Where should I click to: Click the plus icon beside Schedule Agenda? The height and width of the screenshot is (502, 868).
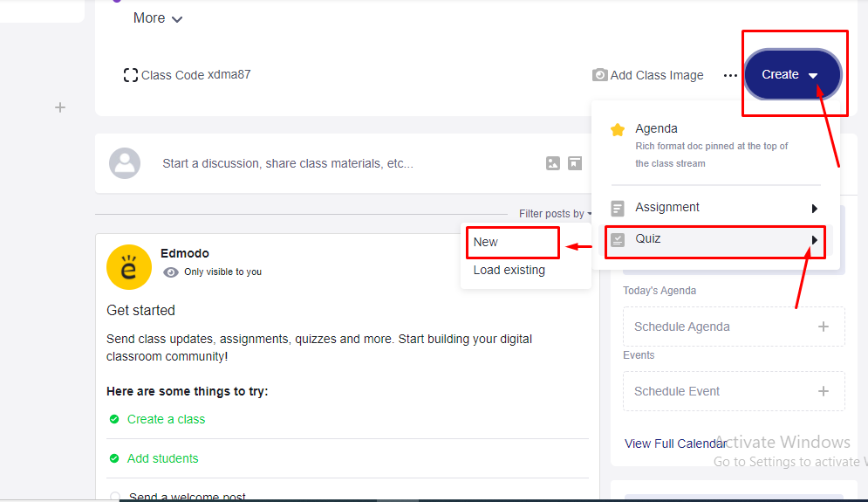click(823, 327)
